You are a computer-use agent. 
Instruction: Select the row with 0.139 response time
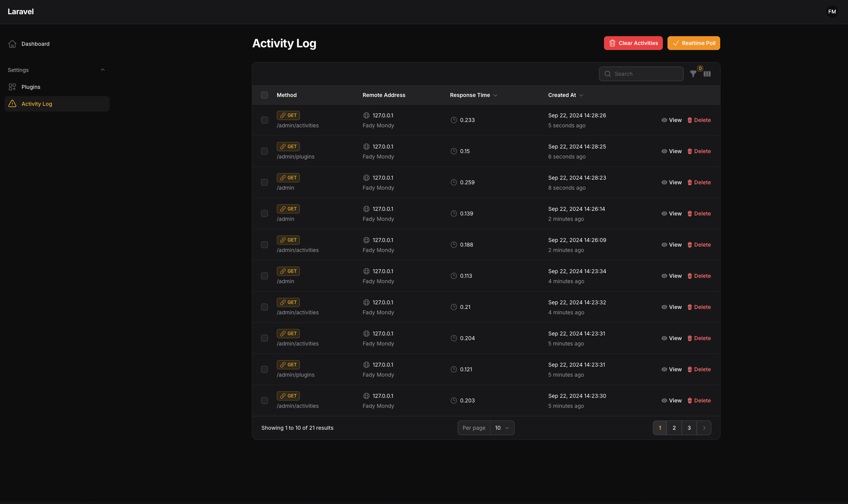tap(264, 214)
